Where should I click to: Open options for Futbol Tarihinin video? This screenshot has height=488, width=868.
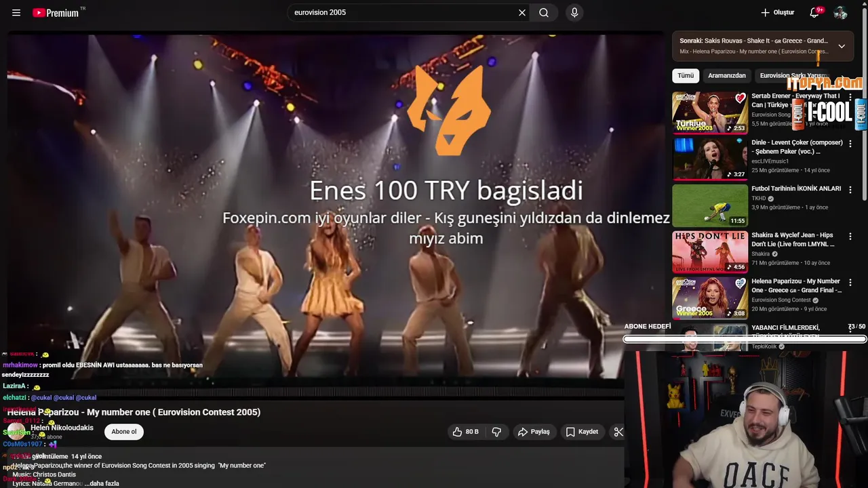click(x=850, y=190)
